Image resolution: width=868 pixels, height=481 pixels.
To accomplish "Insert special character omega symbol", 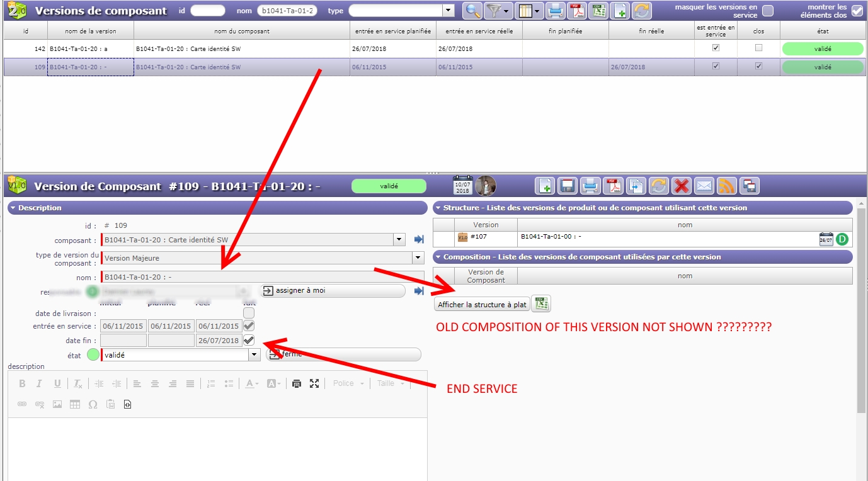I will click(x=93, y=404).
